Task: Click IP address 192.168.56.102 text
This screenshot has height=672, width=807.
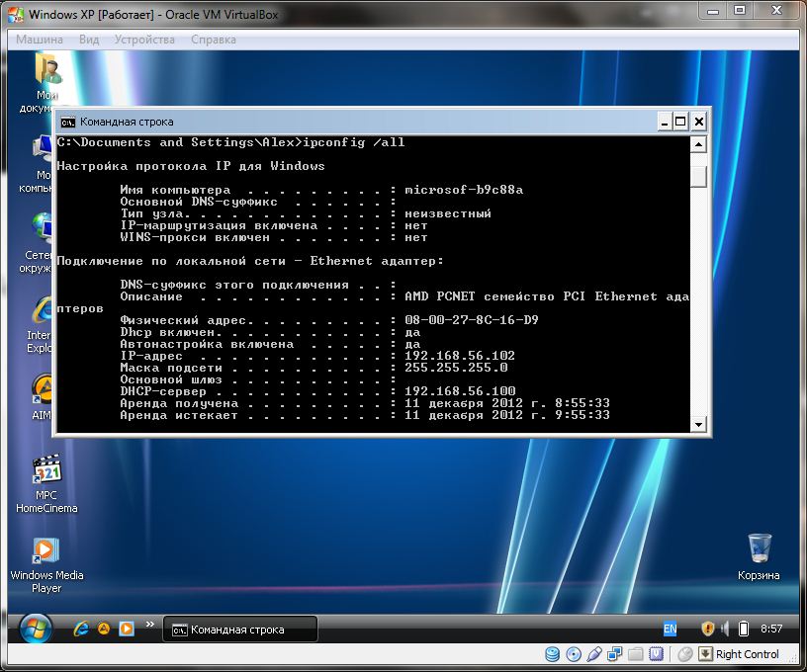Action: pyautogui.click(x=460, y=356)
